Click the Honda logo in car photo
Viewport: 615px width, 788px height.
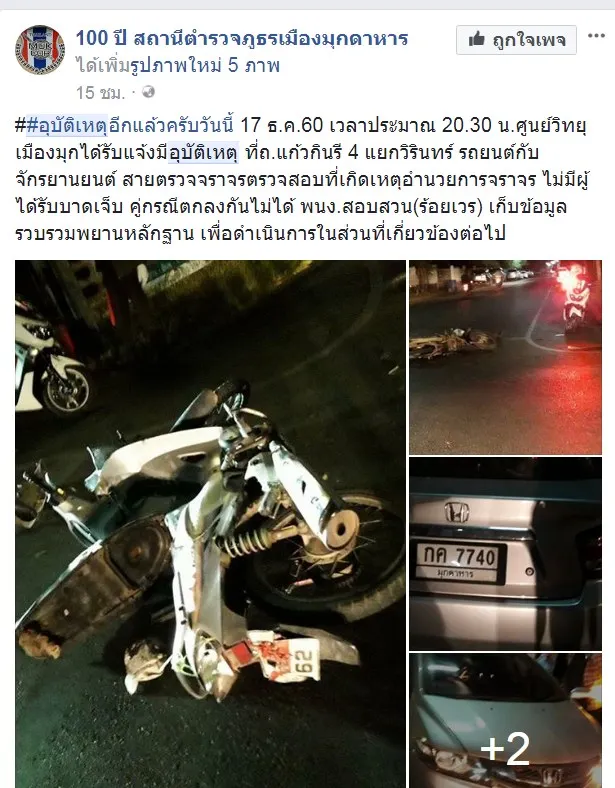pyautogui.click(x=457, y=512)
